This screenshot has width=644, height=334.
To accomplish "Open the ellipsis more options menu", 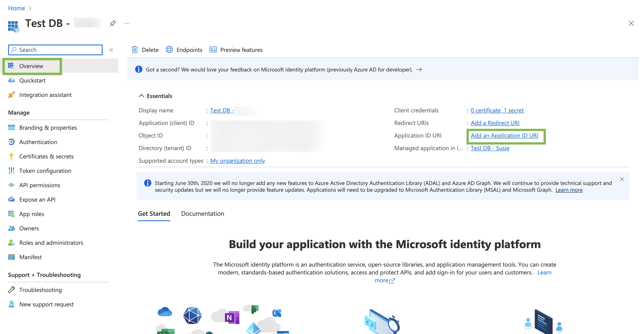I will tap(127, 23).
